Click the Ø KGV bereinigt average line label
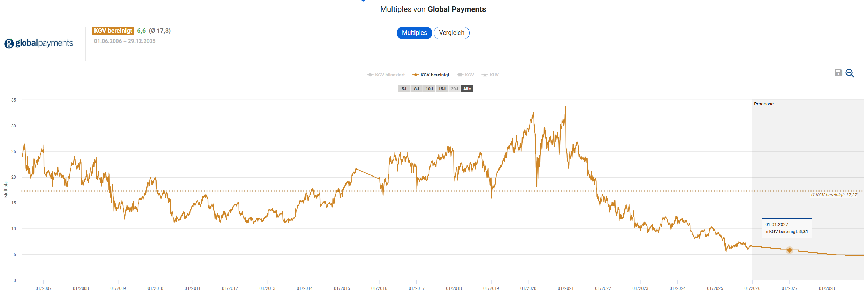Image resolution: width=868 pixels, height=300 pixels. coord(834,195)
